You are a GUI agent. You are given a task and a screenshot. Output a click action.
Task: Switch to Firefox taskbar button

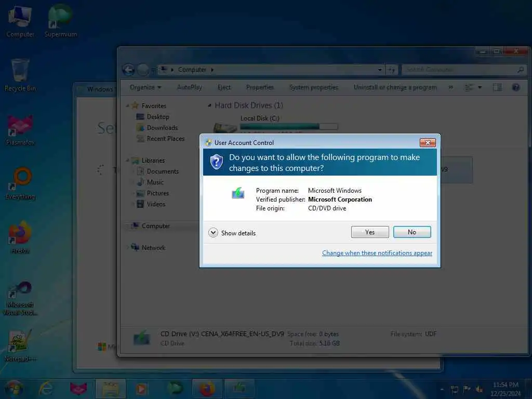[x=207, y=389]
